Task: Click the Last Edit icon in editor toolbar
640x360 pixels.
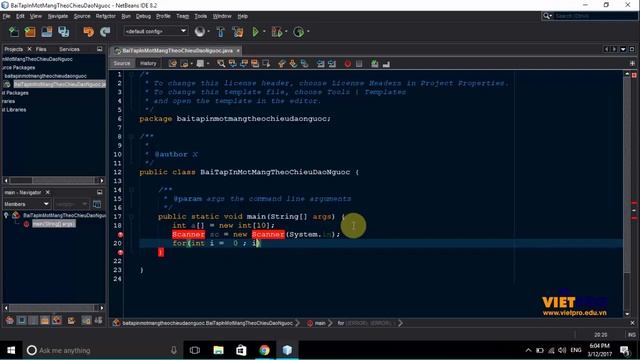Action: click(x=173, y=63)
